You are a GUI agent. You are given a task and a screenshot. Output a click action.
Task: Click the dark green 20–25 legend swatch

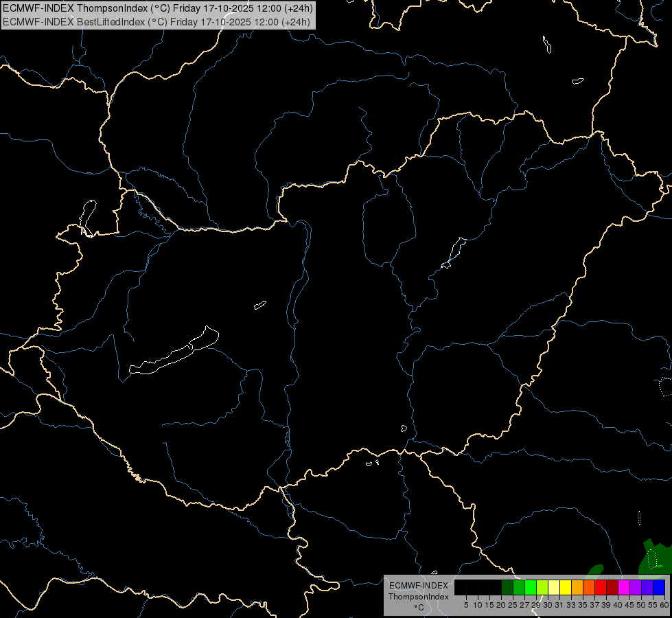(507, 588)
